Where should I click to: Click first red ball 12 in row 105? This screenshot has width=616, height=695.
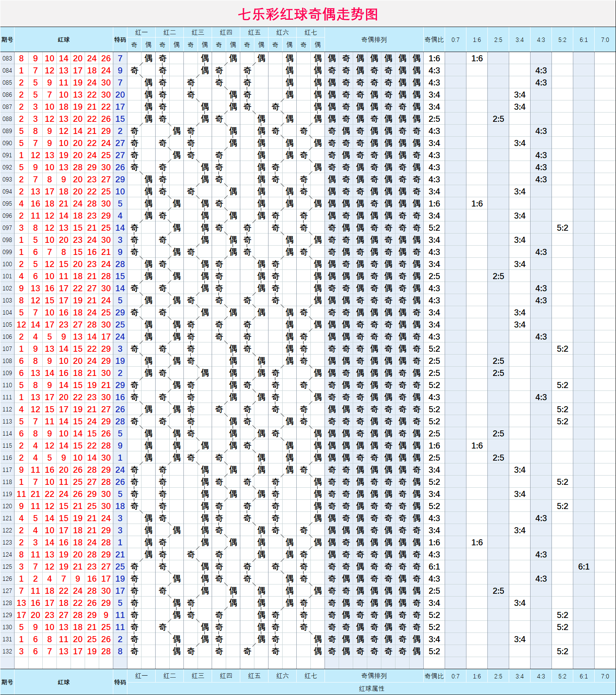21,325
